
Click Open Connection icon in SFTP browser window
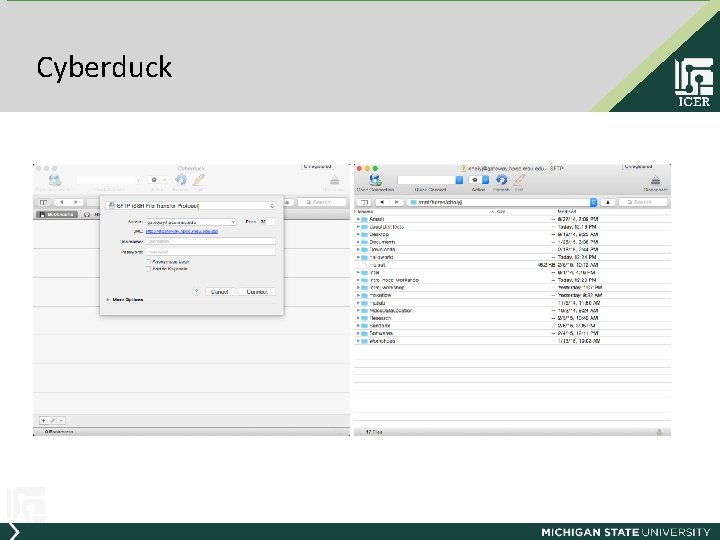pos(375,180)
